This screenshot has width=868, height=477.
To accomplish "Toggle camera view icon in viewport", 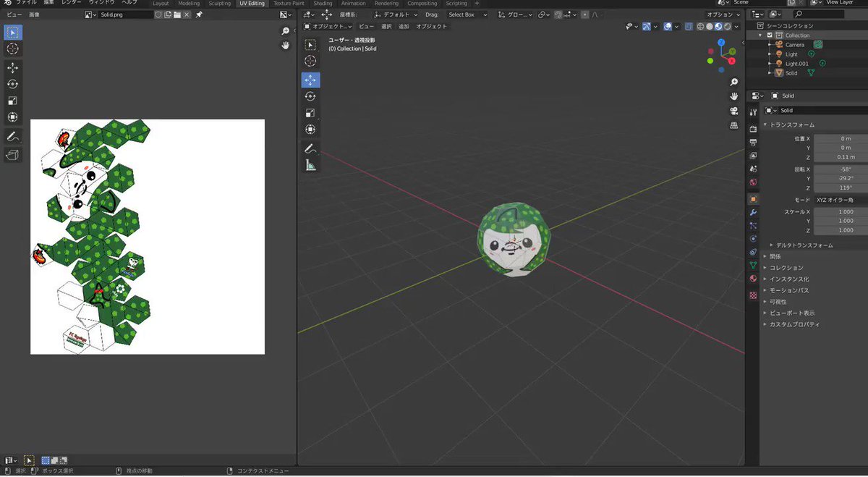I will (x=734, y=111).
